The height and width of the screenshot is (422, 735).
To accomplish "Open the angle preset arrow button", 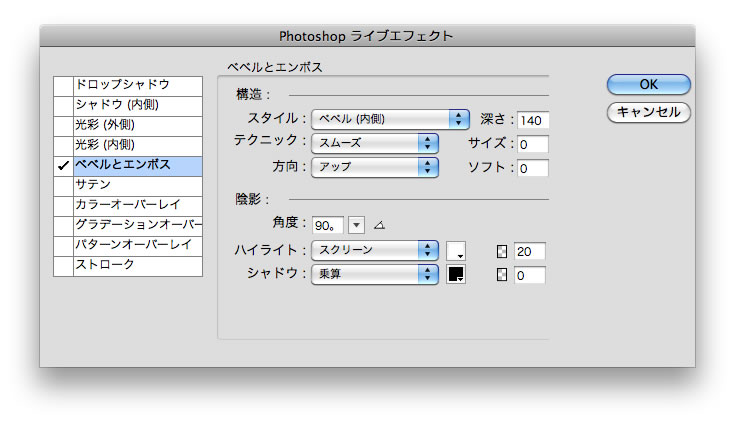I will [357, 224].
